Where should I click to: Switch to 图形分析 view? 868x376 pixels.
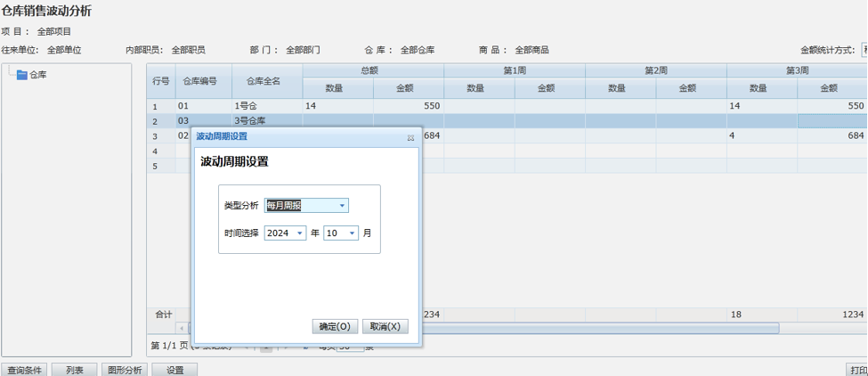(124, 370)
